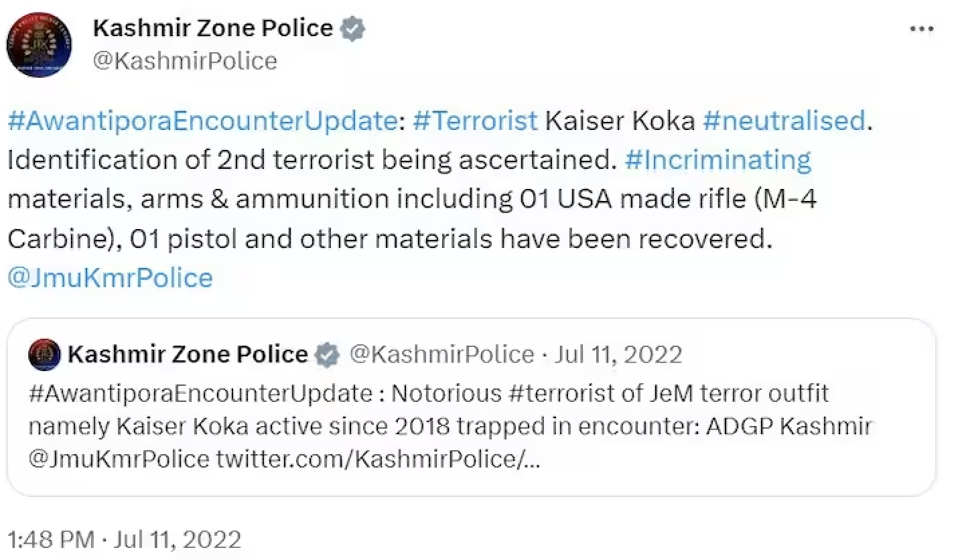Click the Kashmir Zone Police display name
Screen dimensions: 962x560
tap(213, 28)
